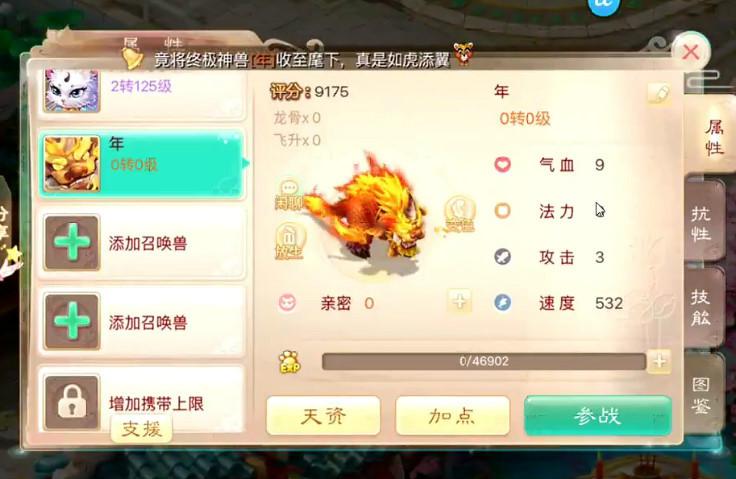Tap the 放生 release pet icon
Screen dimensions: 736x479
[289, 241]
